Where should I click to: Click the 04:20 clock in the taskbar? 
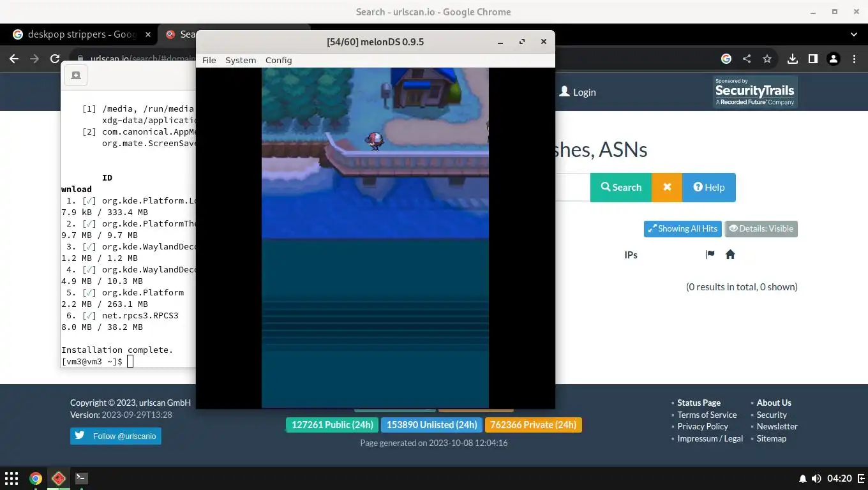coord(839,479)
